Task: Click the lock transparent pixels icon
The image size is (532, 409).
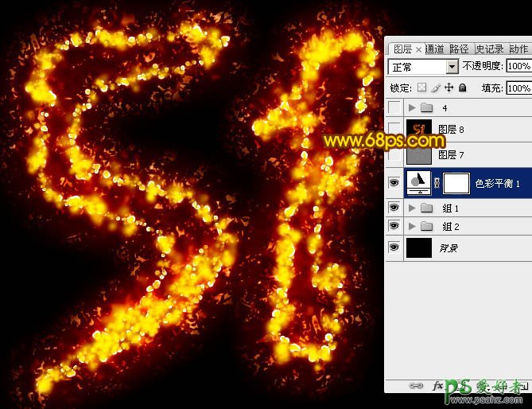Action: (x=422, y=88)
